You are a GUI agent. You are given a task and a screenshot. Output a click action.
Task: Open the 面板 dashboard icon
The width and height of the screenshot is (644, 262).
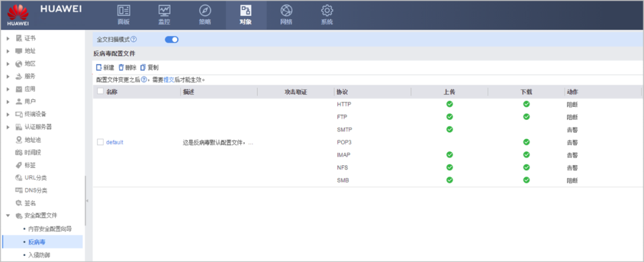123,11
